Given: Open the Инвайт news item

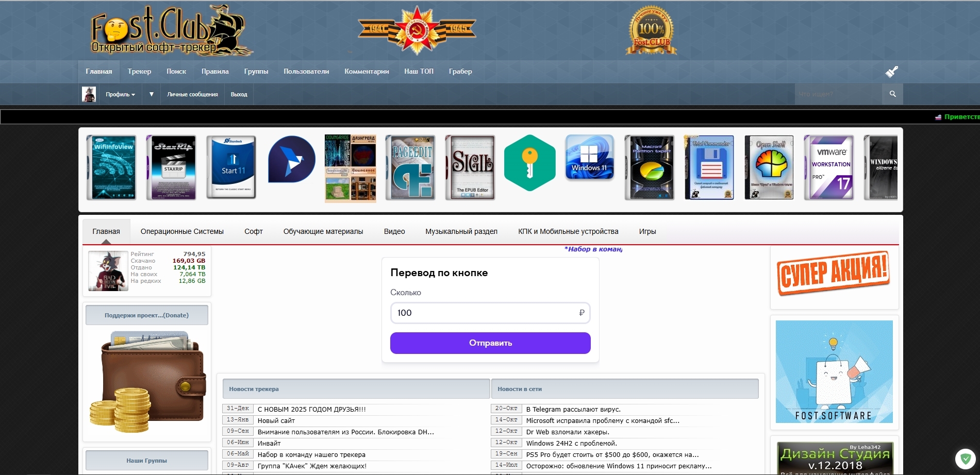Looking at the screenshot, I should [269, 444].
